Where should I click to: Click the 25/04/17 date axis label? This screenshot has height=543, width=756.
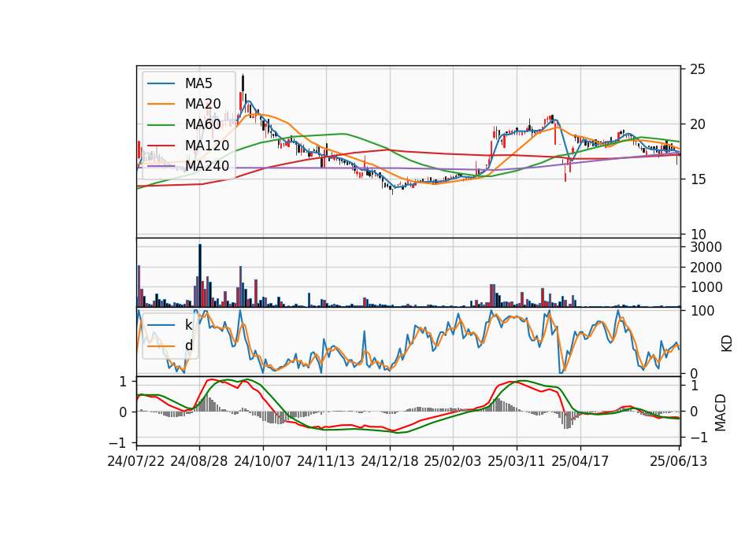580,461
